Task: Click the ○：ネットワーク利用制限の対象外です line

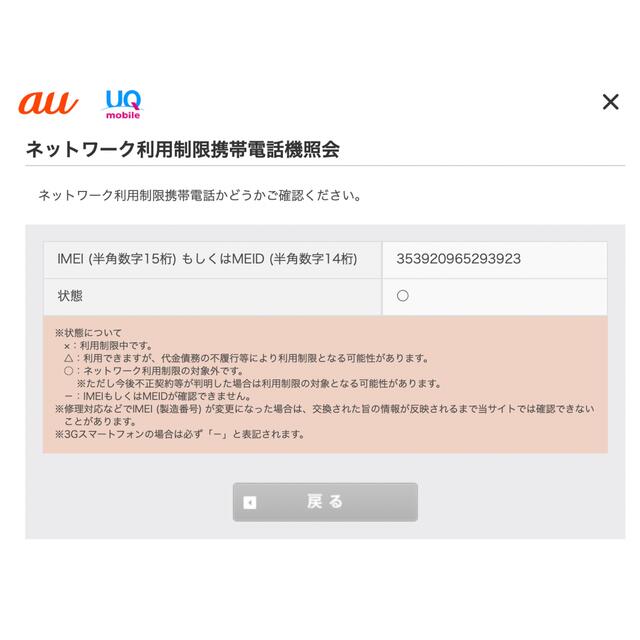Action: 153,371
